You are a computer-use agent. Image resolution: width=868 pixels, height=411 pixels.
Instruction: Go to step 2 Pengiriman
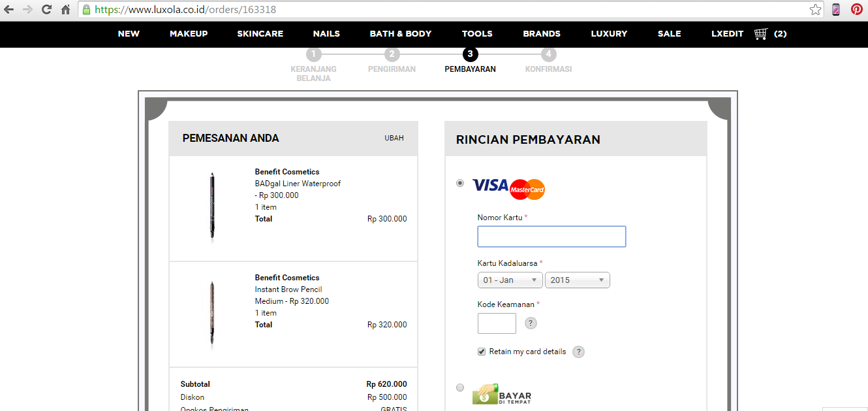(392, 54)
